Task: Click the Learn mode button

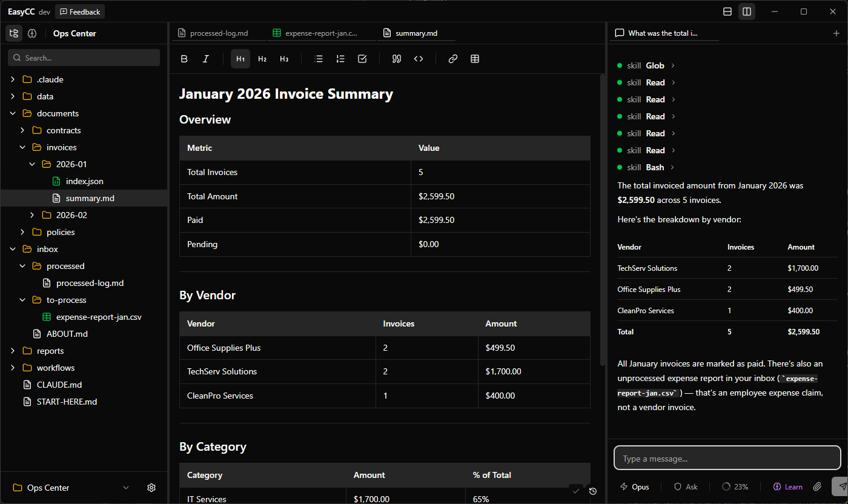Action: (787, 486)
